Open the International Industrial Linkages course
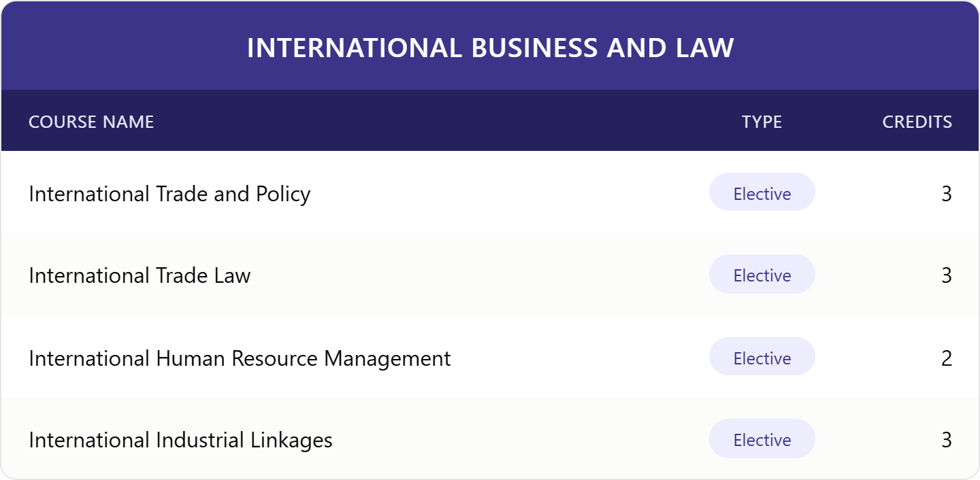Screen dimensions: 980x480 [180, 440]
